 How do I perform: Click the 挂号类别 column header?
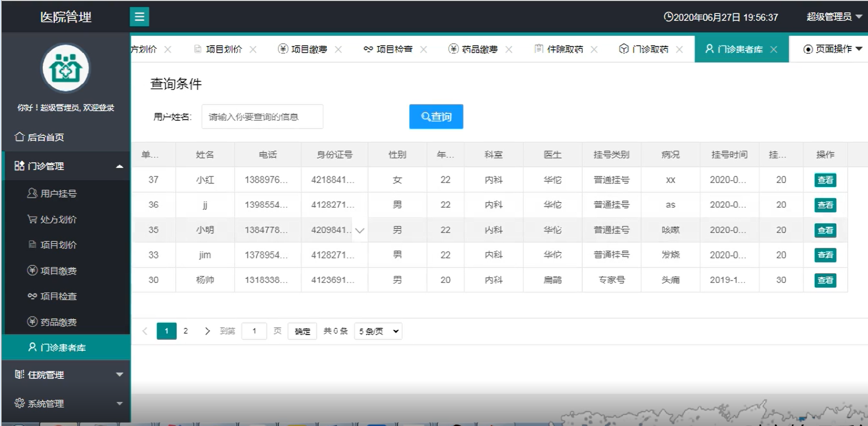[611, 154]
